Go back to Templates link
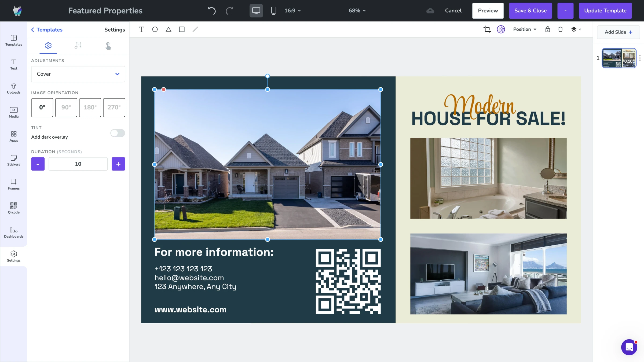Image resolution: width=644 pixels, height=362 pixels. pos(47,30)
